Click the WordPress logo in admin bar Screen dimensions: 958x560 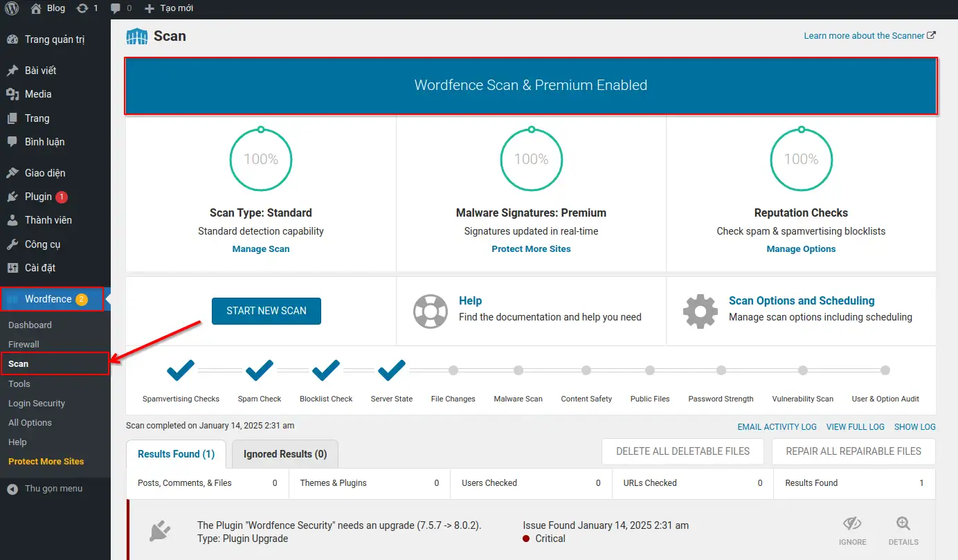12,8
